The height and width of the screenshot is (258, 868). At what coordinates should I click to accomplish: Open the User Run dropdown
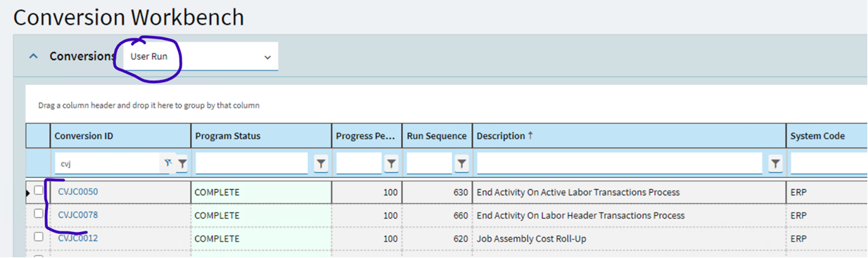(x=200, y=56)
